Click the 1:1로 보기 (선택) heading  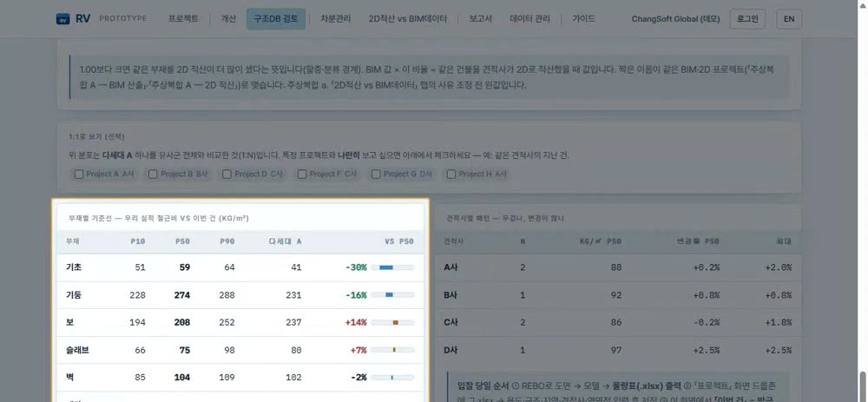tap(97, 136)
